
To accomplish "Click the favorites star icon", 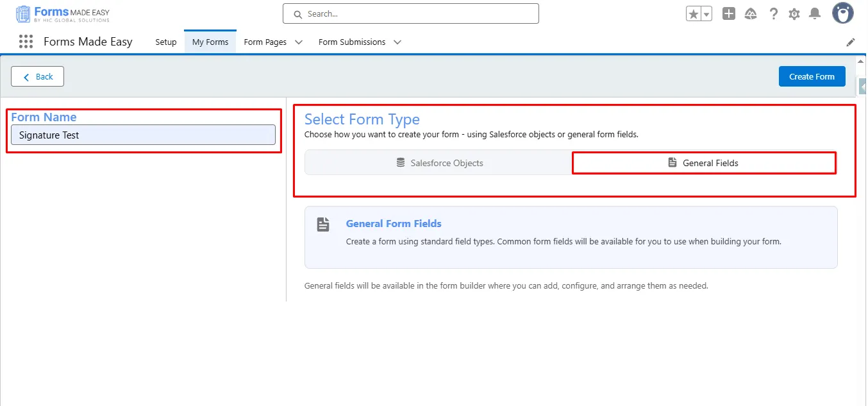I will [693, 14].
